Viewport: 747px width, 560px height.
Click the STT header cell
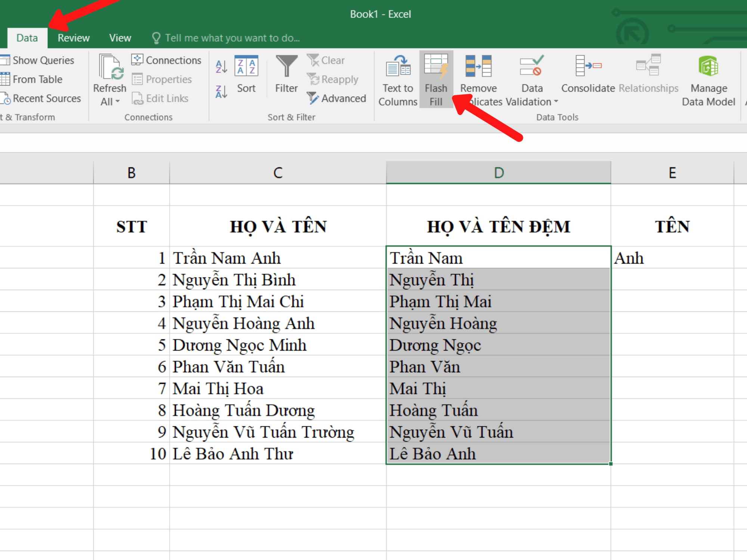point(131,226)
